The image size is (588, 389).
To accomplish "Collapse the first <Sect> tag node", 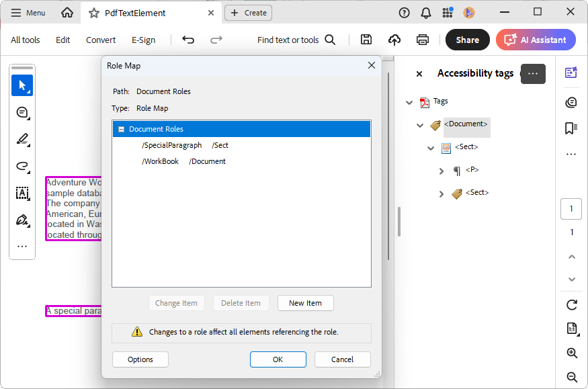I will 431,148.
